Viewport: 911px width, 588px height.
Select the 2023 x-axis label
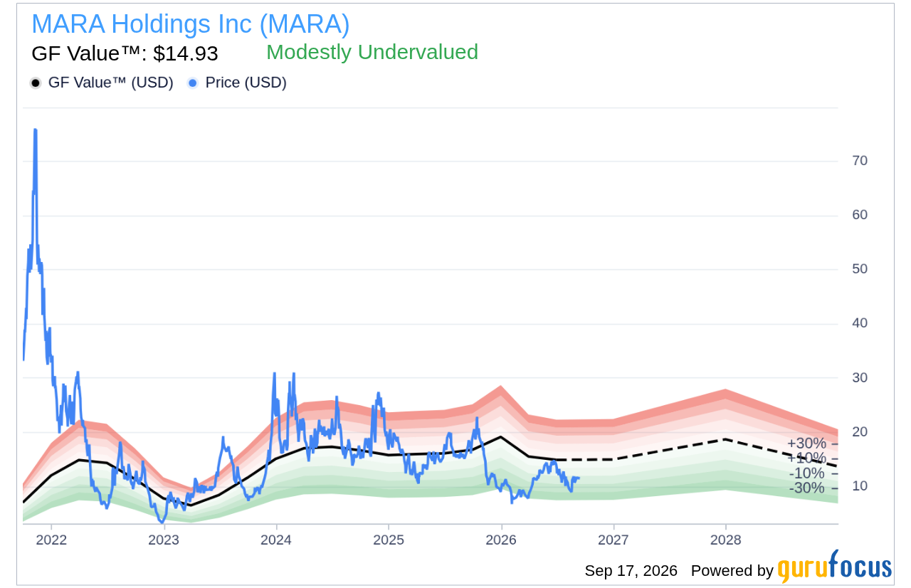click(x=164, y=540)
